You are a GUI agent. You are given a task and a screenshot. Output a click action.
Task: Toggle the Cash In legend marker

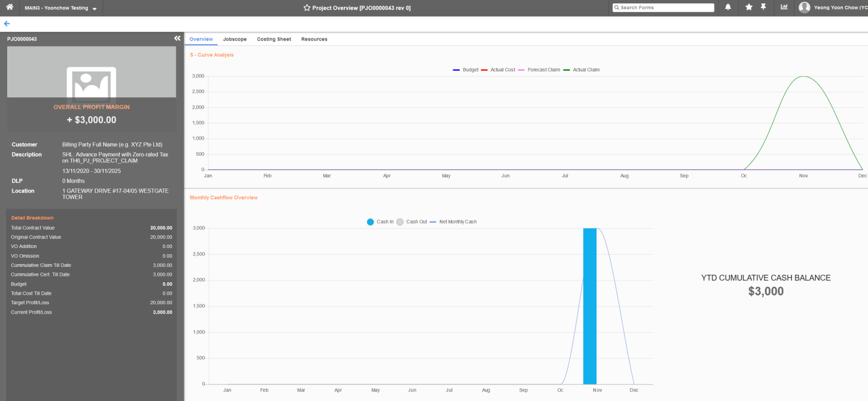coord(370,221)
